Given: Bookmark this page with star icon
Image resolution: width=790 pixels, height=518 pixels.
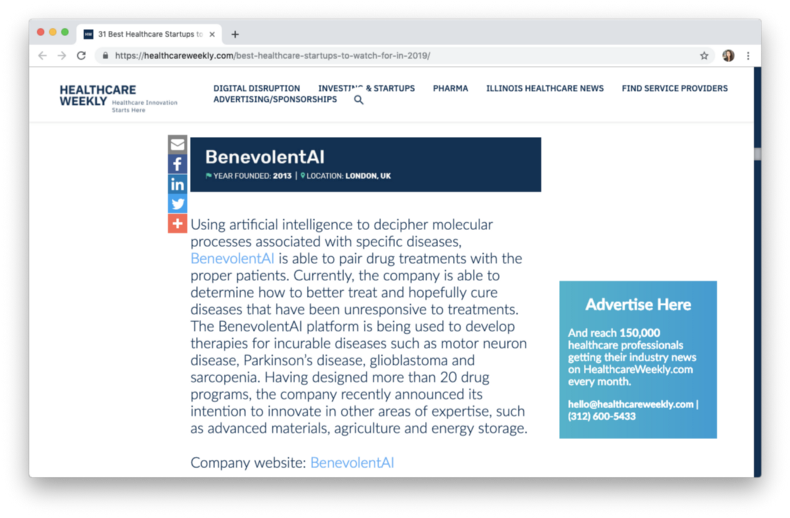Looking at the screenshot, I should pyautogui.click(x=704, y=55).
